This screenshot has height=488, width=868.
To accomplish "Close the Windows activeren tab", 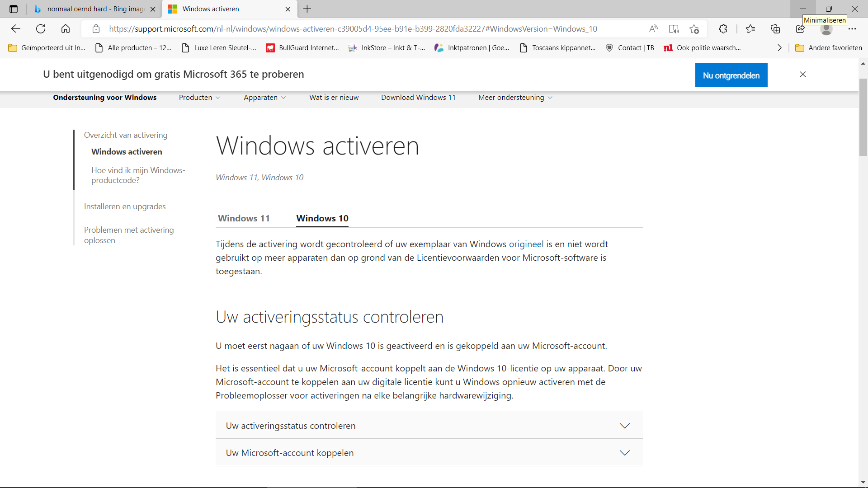I will point(288,9).
